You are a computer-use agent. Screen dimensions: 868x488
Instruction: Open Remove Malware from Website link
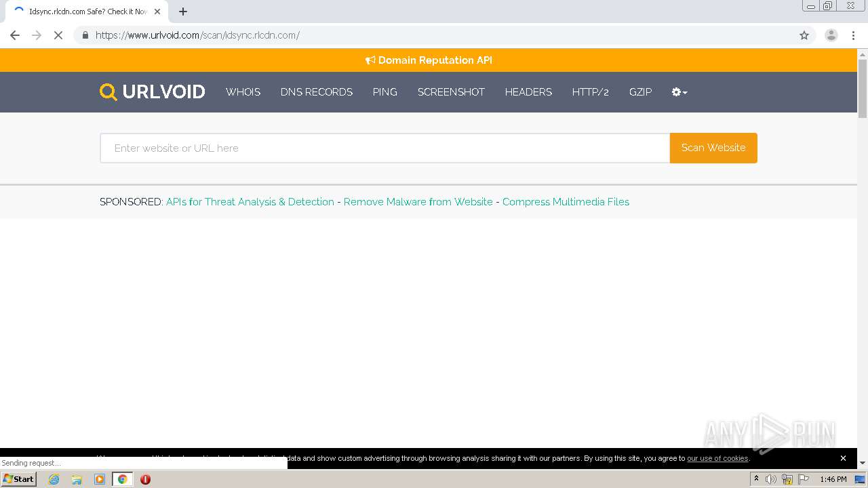[418, 202]
